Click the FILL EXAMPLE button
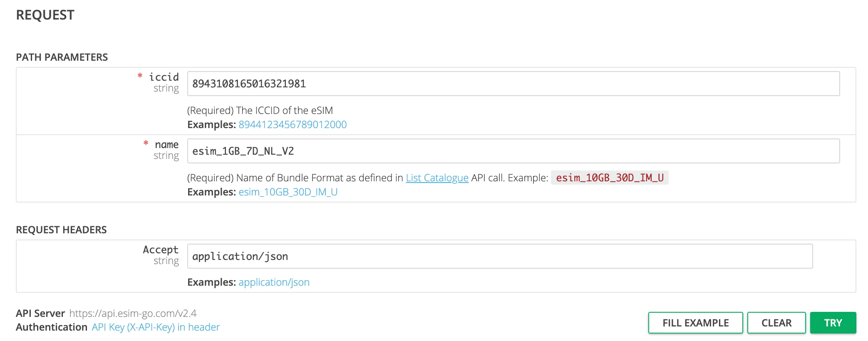 695,323
